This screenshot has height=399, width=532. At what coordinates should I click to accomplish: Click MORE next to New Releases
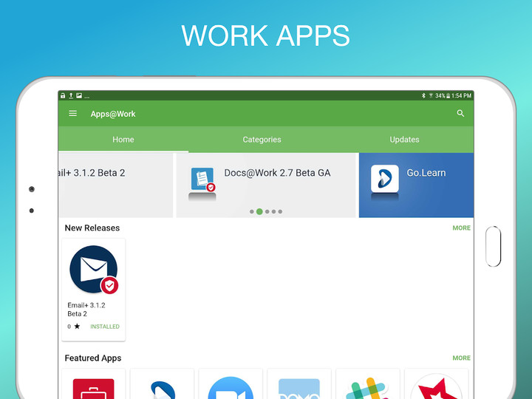point(461,228)
